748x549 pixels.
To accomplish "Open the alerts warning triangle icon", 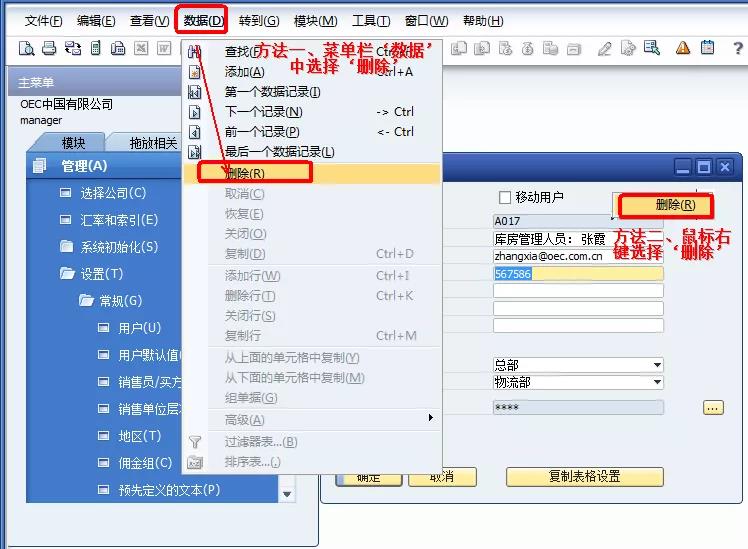I will point(683,48).
